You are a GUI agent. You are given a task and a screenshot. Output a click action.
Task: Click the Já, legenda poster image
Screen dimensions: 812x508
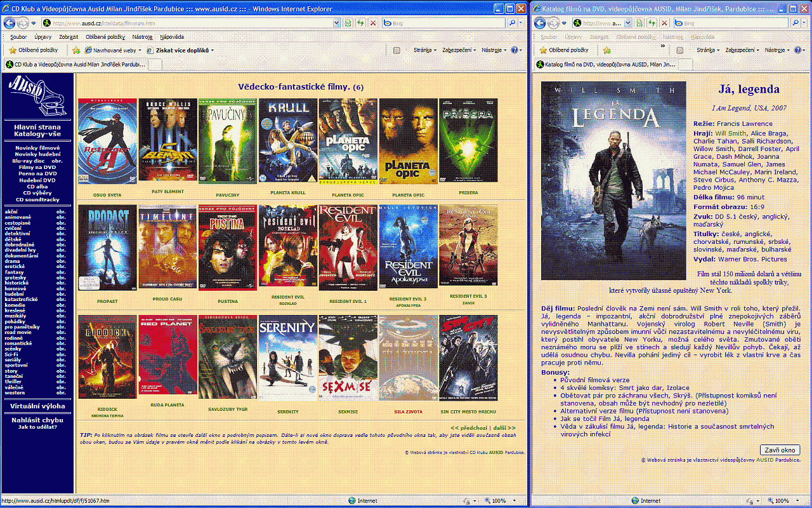[x=613, y=180]
